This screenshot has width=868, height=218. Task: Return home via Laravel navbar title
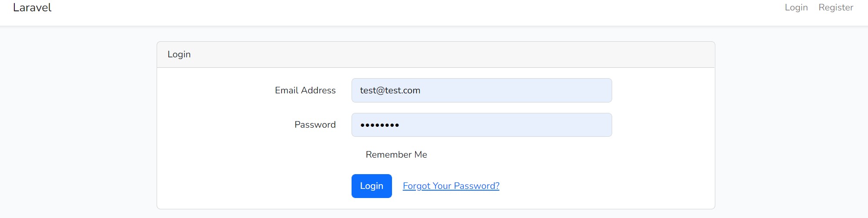(32, 8)
